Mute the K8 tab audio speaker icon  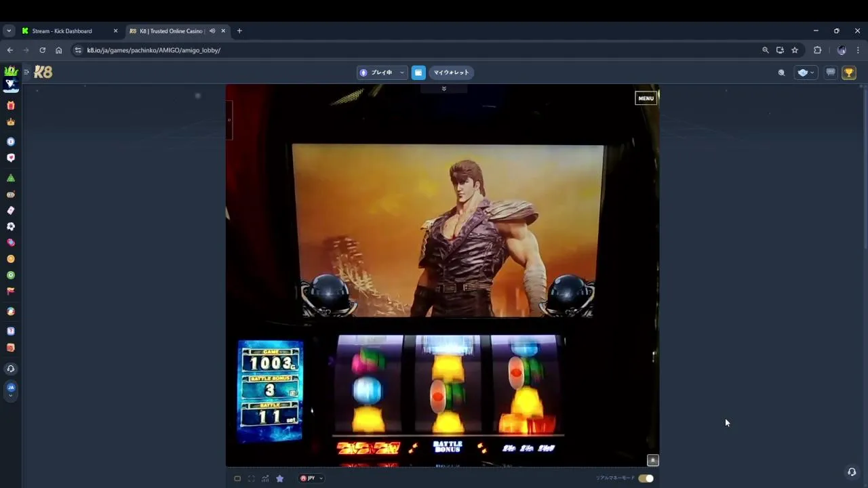[212, 31]
